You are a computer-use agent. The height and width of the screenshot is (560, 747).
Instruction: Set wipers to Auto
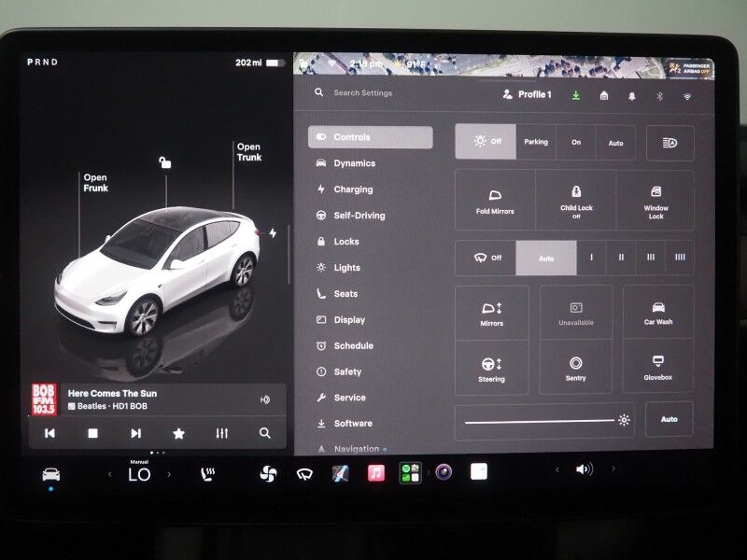pos(546,259)
